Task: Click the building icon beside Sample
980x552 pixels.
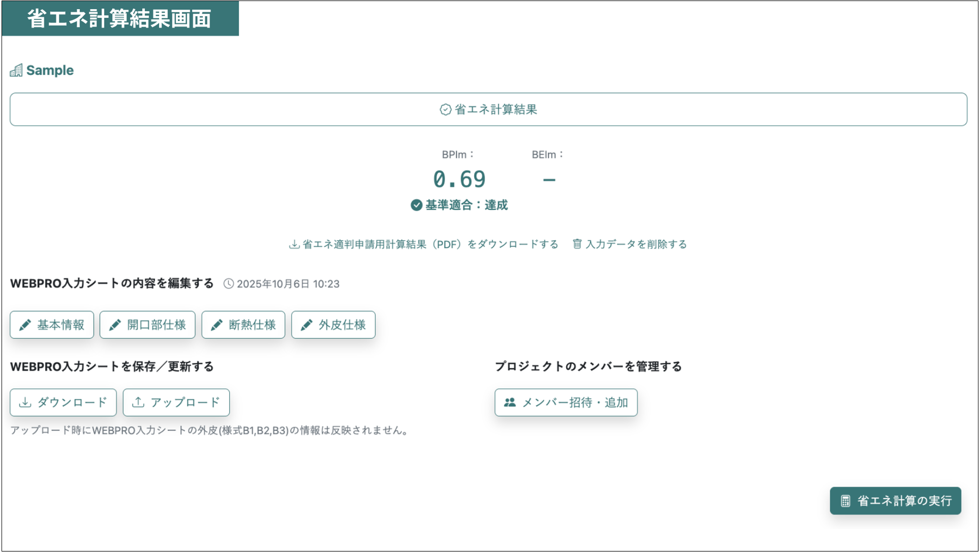Action: point(16,70)
